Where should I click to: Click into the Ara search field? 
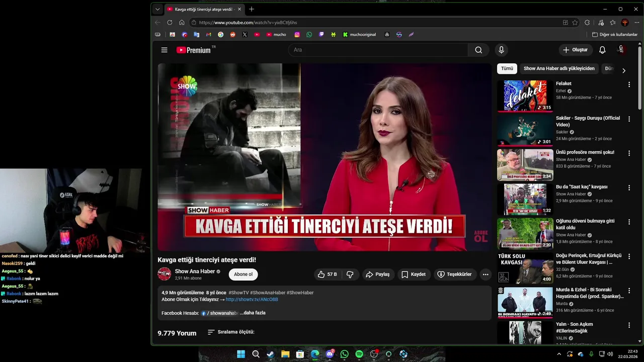tap(378, 50)
